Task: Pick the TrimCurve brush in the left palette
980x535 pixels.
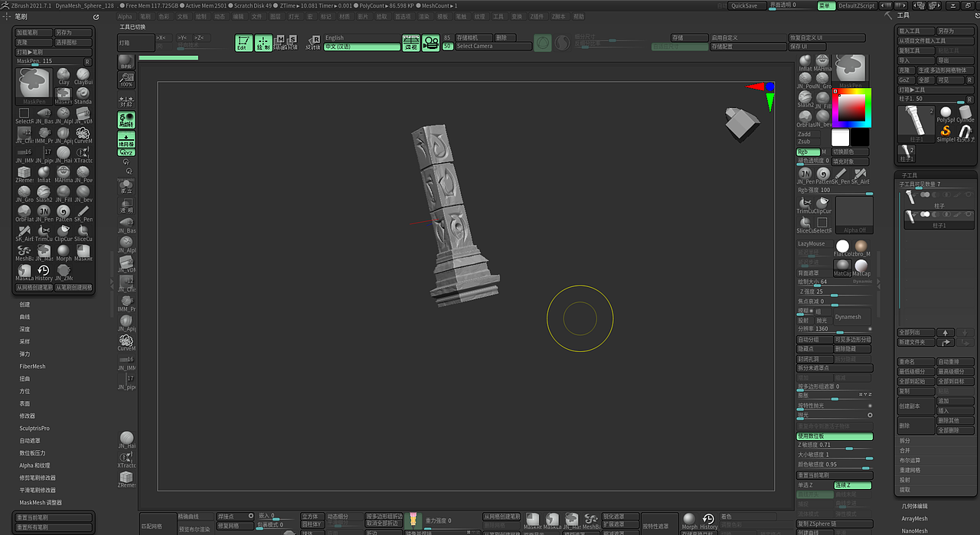Action: (44, 233)
